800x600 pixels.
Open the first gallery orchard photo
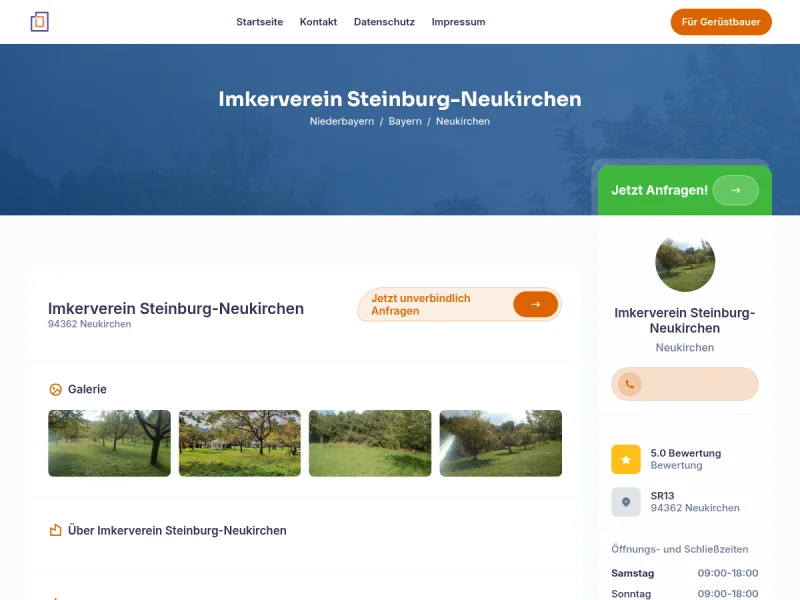(109, 443)
